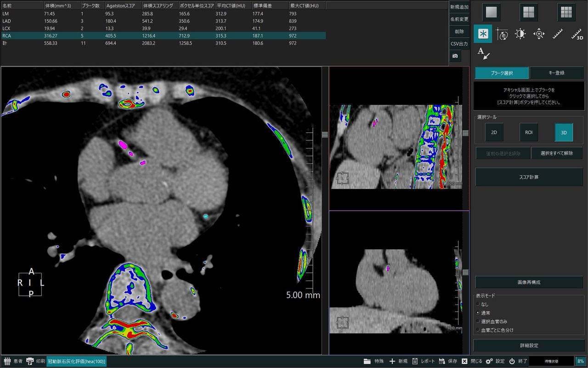Select the single-pane layout icon
This screenshot has height=368, width=588.
coord(491,12)
